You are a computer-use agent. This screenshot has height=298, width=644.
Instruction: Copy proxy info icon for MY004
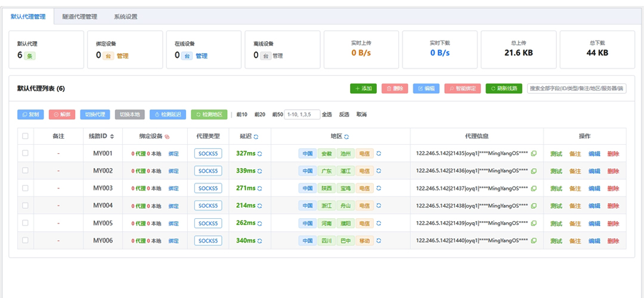pos(534,206)
